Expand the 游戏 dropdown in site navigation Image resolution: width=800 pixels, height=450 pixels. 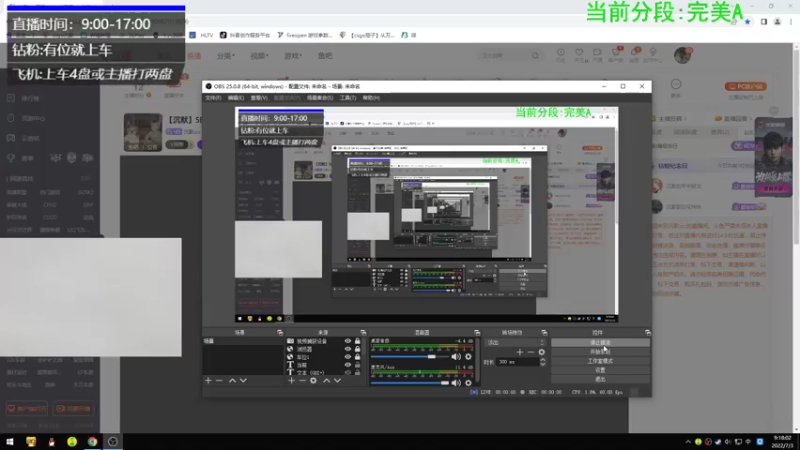(x=293, y=56)
